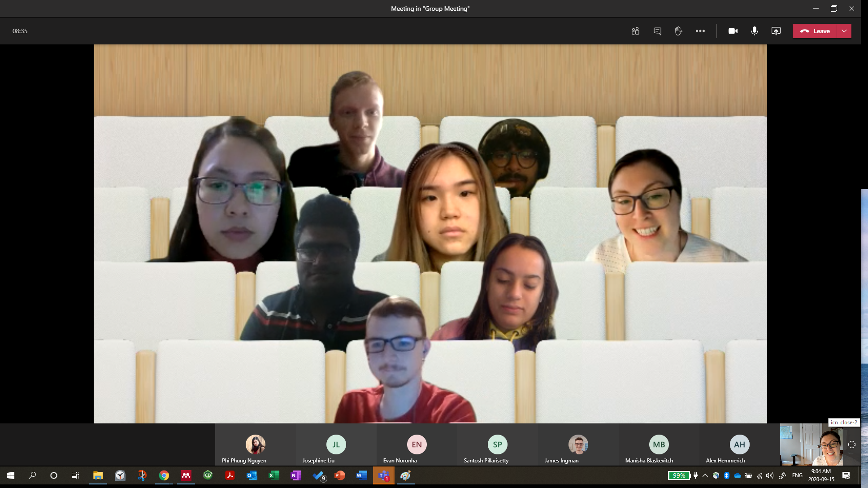Select Phi Phung Nguyen participant tile
The image size is (868, 488).
pos(255,445)
